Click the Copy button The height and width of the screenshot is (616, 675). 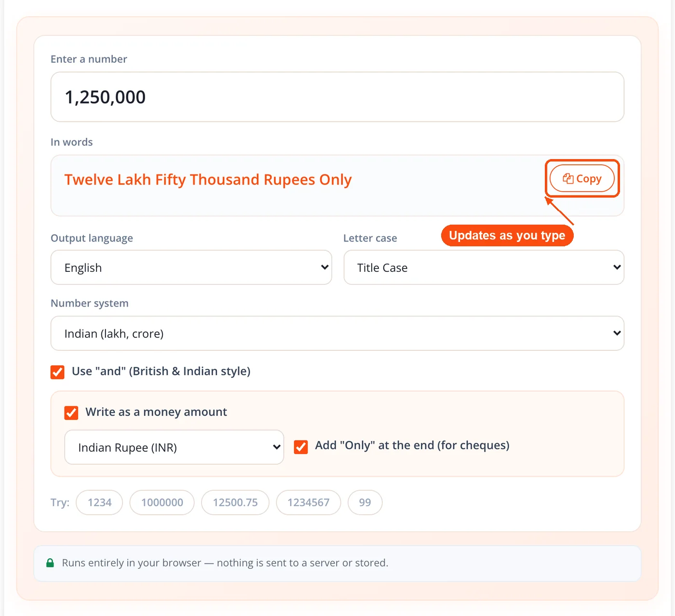582,178
